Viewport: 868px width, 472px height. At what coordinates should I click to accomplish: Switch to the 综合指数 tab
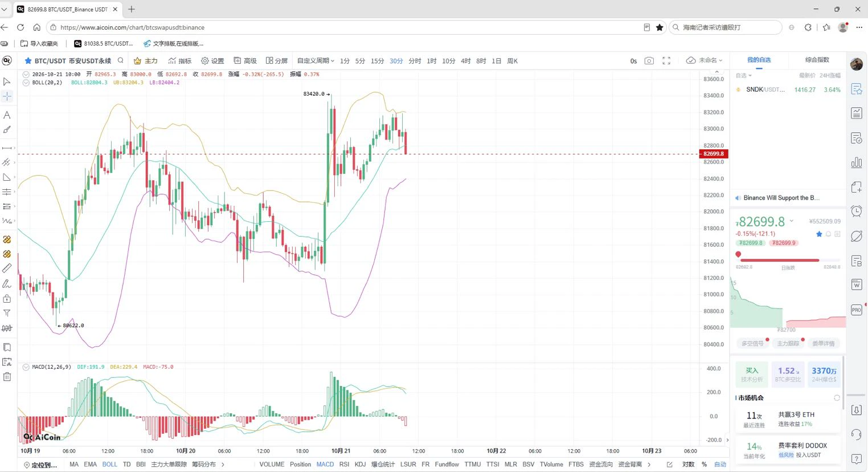click(x=817, y=60)
